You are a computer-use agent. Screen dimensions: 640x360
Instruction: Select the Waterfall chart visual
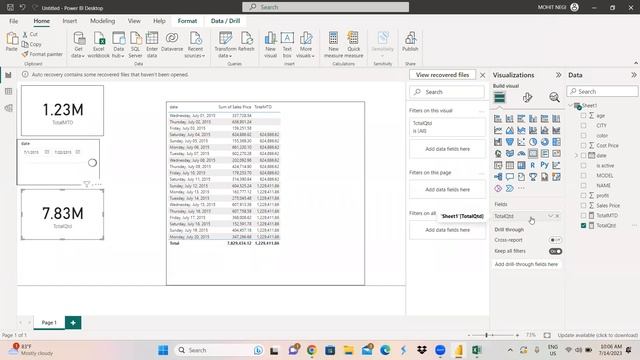pyautogui.click(x=498, y=142)
